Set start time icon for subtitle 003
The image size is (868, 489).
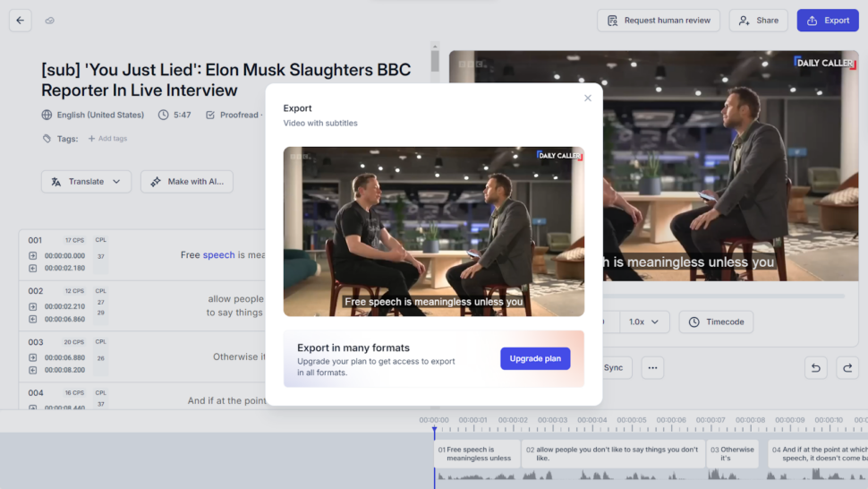pyautogui.click(x=32, y=357)
